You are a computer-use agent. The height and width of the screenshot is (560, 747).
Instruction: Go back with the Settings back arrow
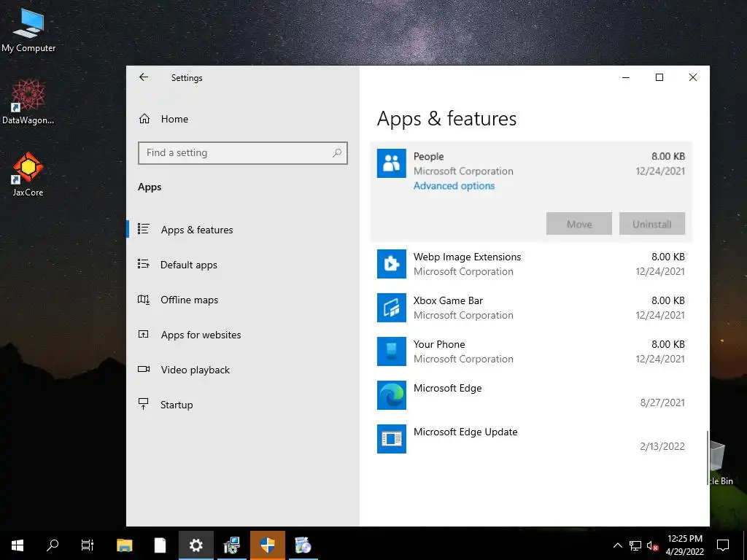pyautogui.click(x=144, y=77)
